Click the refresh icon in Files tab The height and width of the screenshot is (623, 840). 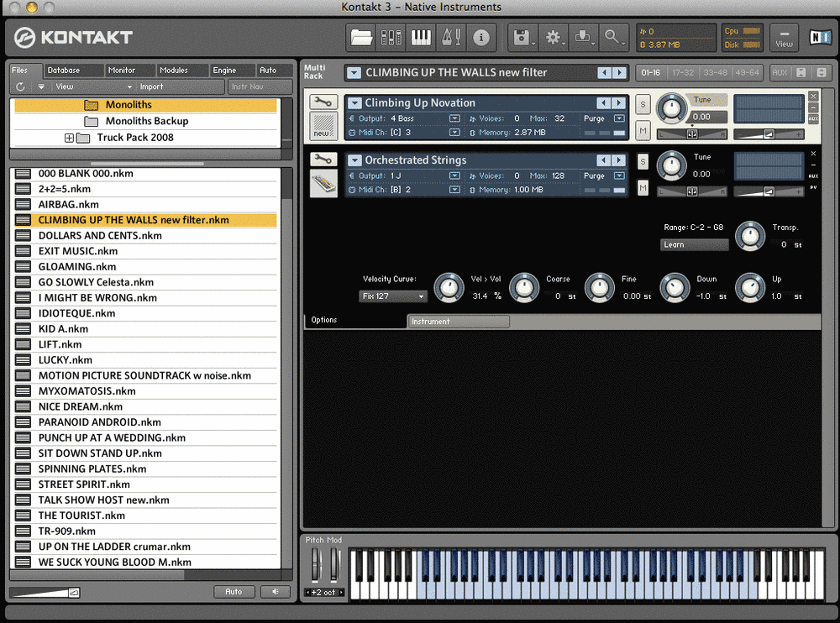tap(20, 86)
